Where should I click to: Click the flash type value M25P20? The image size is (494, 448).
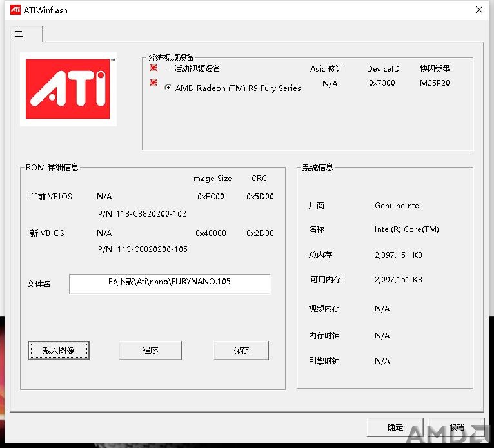tap(435, 83)
